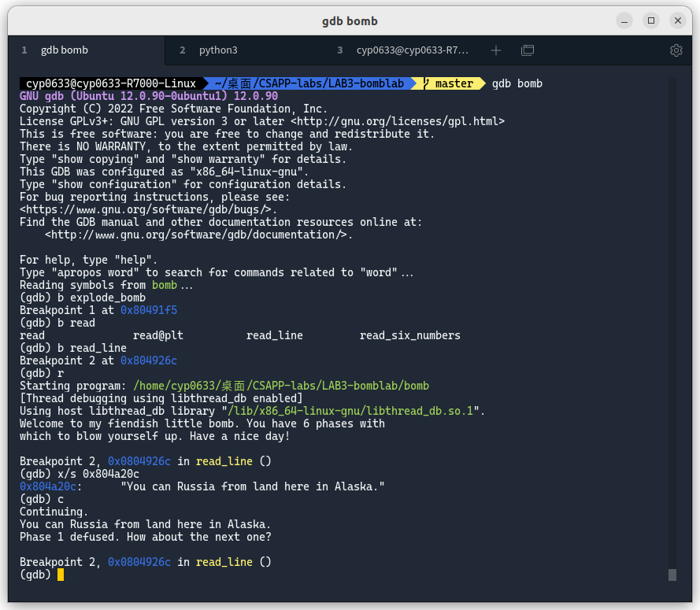Viewport: 700px width, 610px height.
Task: Click the terminal scrollbar thumb
Action: click(672, 575)
